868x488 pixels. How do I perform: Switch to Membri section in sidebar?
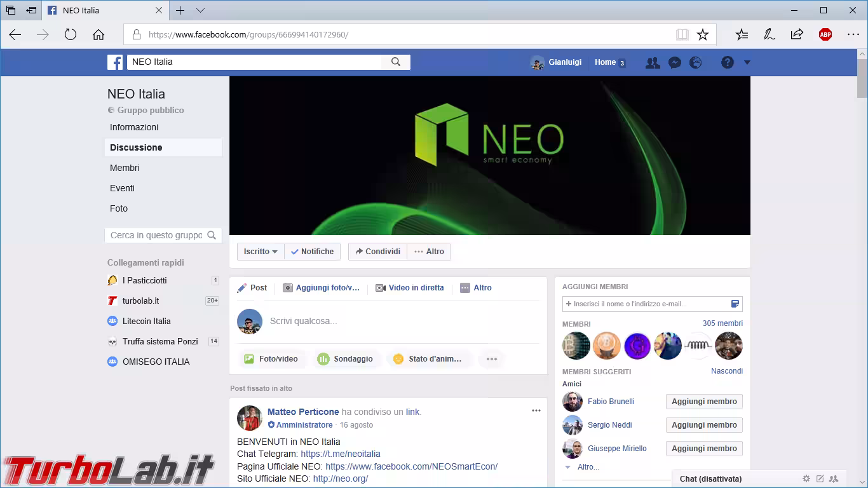[x=125, y=168]
